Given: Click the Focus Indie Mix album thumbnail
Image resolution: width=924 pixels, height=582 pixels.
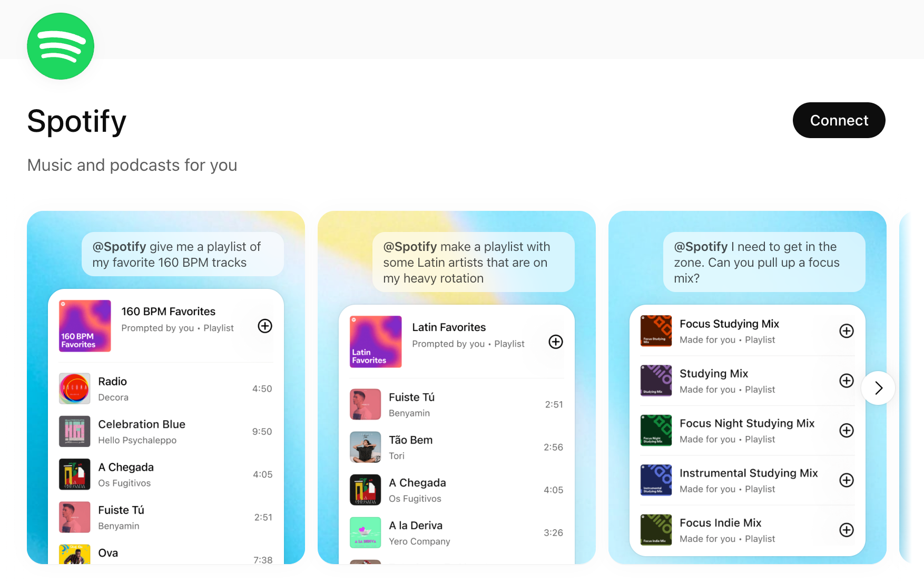Looking at the screenshot, I should click(x=656, y=530).
